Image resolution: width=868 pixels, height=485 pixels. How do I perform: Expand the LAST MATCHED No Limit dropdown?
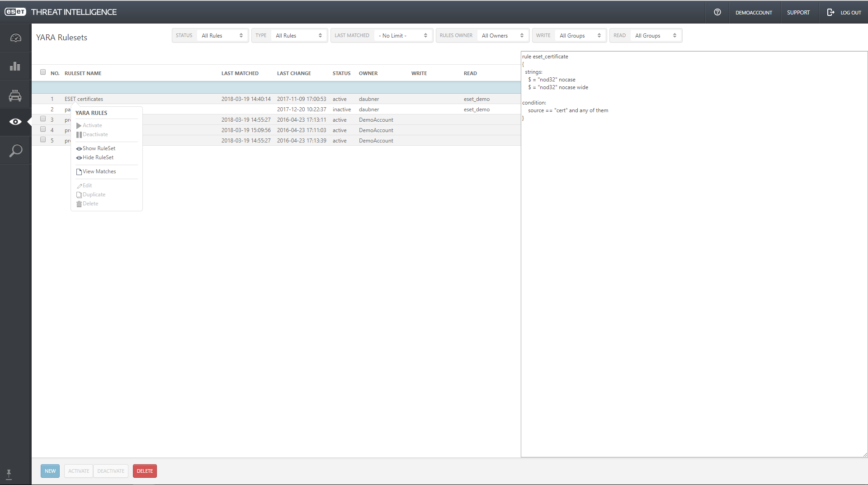point(402,35)
